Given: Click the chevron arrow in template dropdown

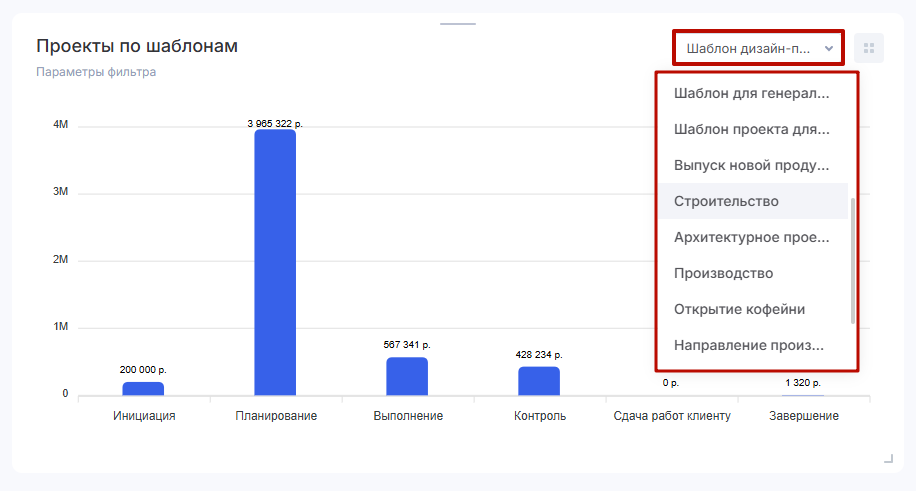Looking at the screenshot, I should pyautogui.click(x=828, y=48).
